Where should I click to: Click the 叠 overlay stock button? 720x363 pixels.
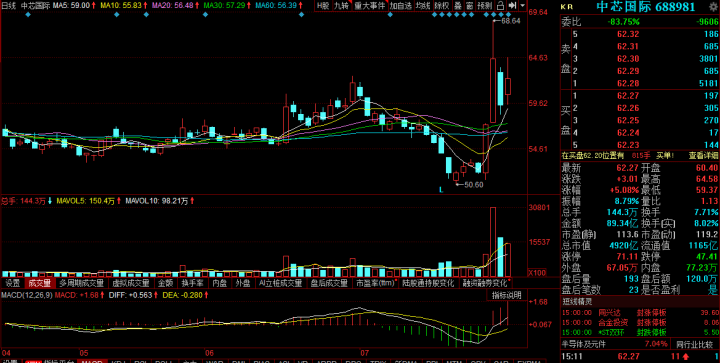(458, 6)
